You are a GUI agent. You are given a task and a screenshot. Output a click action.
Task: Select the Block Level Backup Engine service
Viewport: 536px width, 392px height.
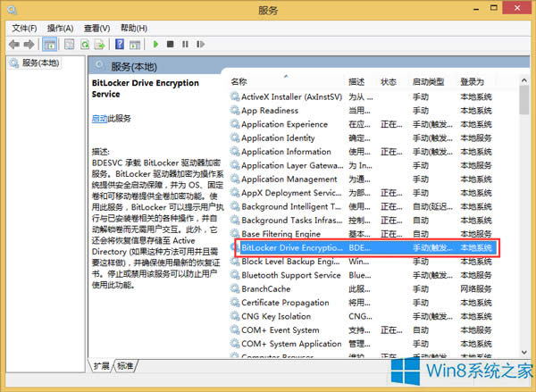coord(361,262)
